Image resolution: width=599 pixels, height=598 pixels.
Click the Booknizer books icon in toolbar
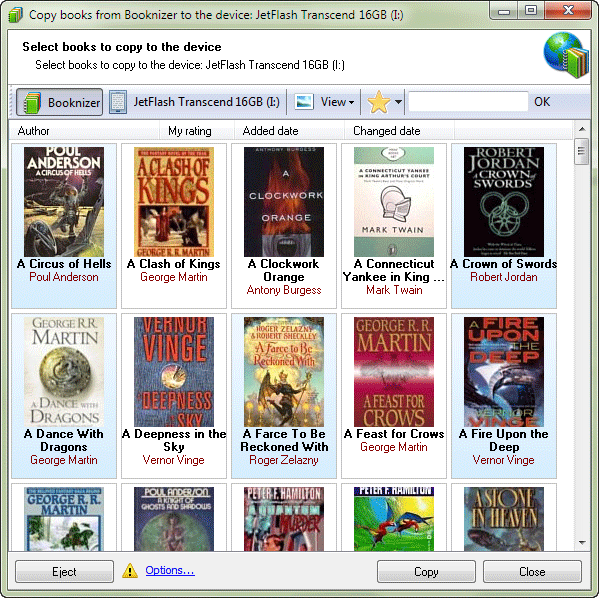(32, 102)
